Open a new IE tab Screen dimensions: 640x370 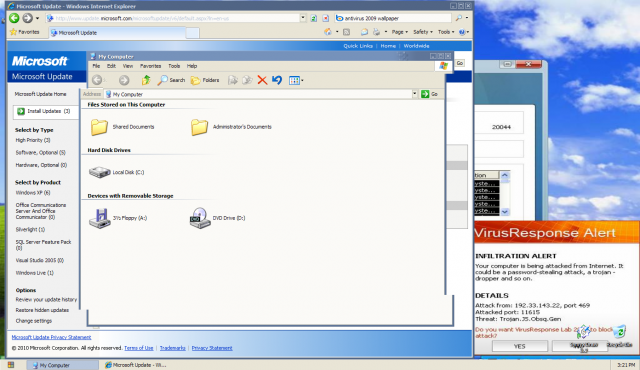(x=192, y=33)
